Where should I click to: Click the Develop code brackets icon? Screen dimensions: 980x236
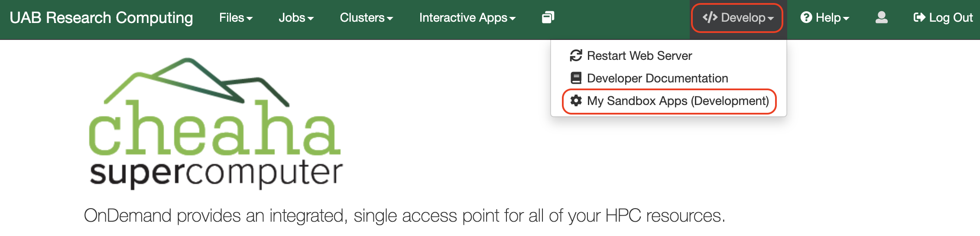tap(710, 17)
